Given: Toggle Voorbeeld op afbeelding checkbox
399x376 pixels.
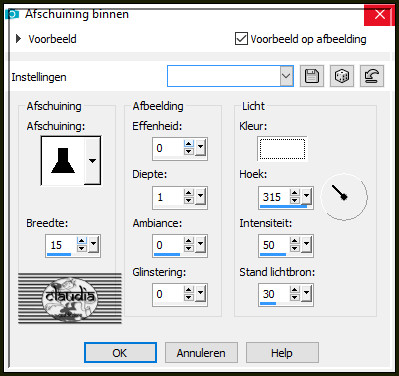Looking at the screenshot, I should (241, 39).
